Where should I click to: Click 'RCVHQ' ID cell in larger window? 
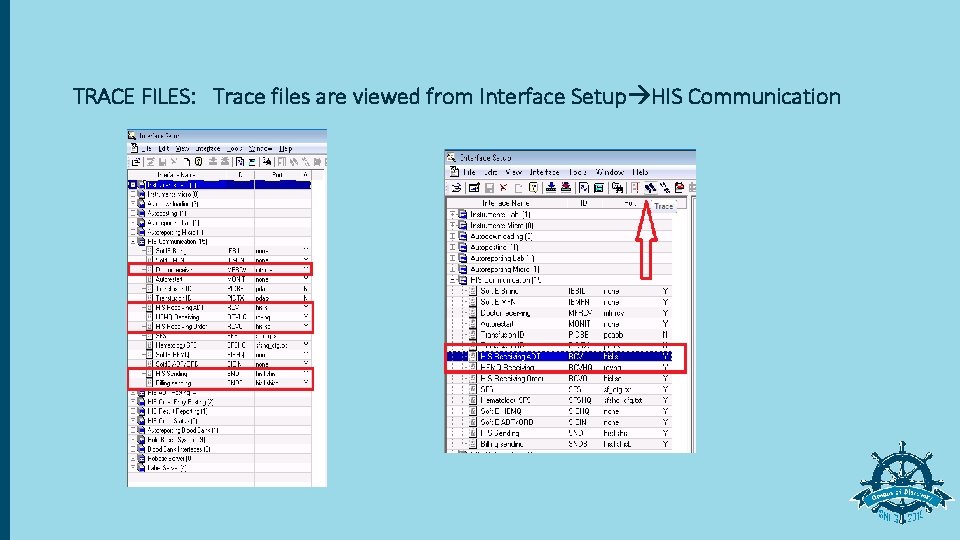click(x=580, y=367)
